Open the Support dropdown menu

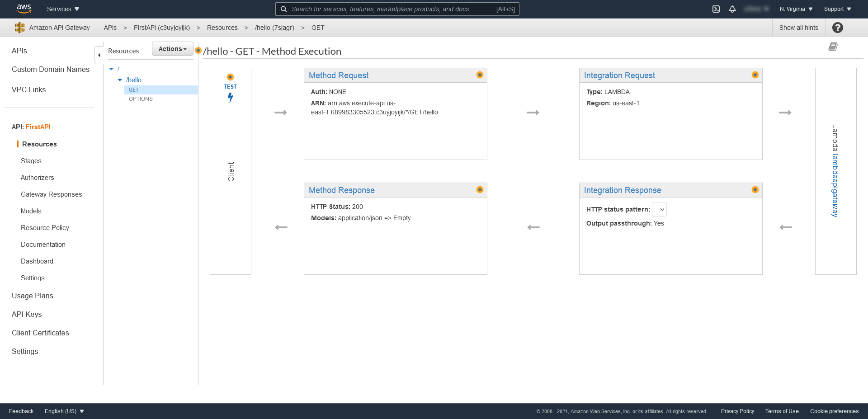(837, 9)
